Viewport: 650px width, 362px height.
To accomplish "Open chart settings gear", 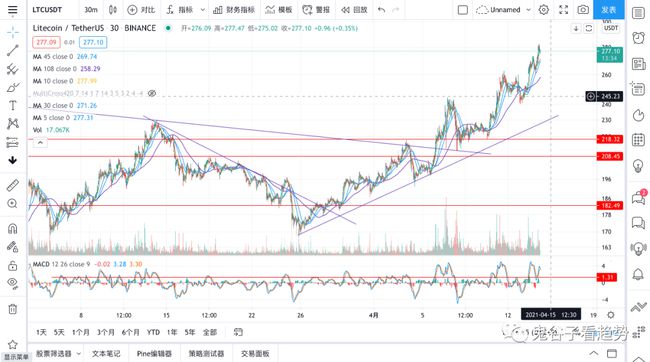I will tap(543, 10).
